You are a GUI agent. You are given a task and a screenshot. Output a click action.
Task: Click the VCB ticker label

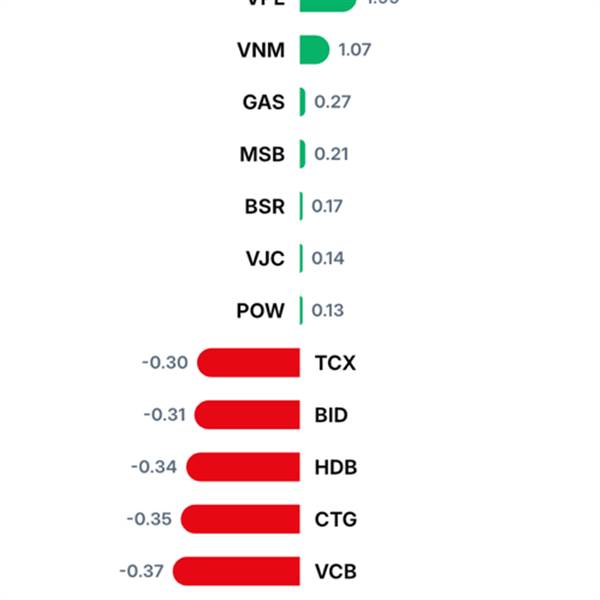coord(335,572)
